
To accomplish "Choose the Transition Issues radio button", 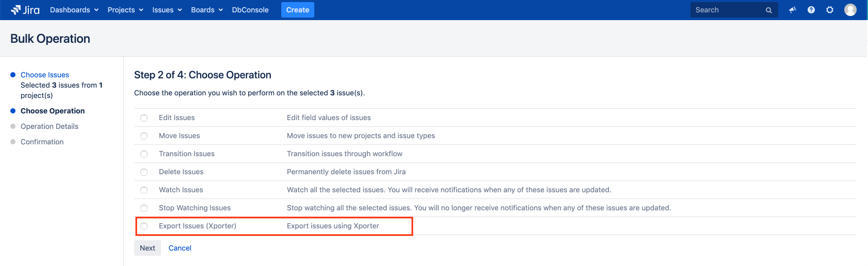I will coord(144,154).
